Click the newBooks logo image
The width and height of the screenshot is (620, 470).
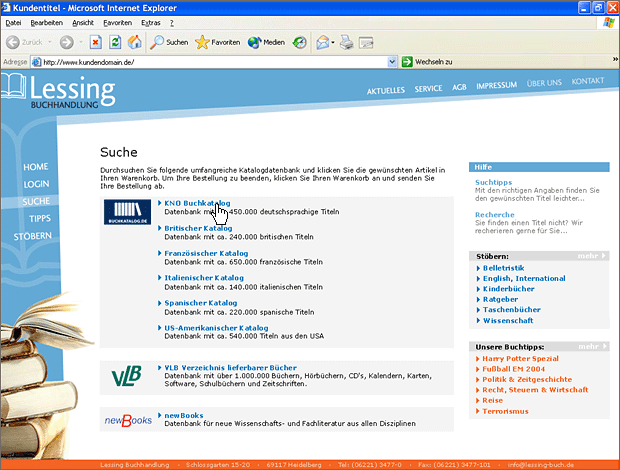click(128, 420)
